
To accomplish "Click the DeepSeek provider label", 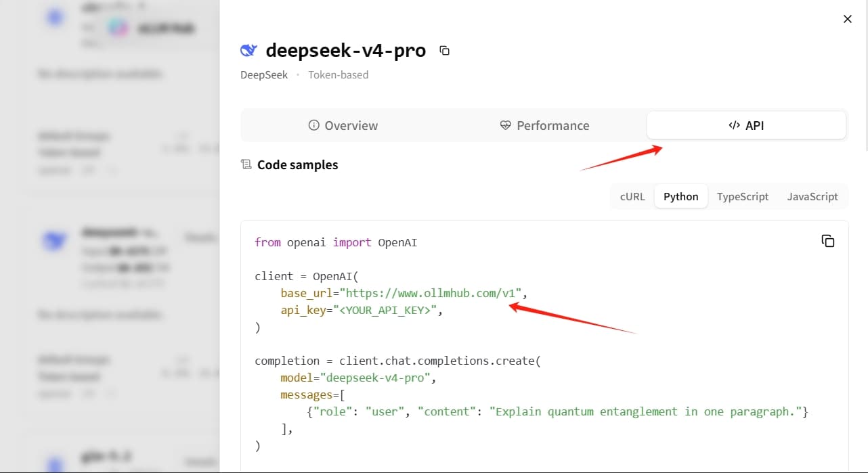I will click(264, 74).
